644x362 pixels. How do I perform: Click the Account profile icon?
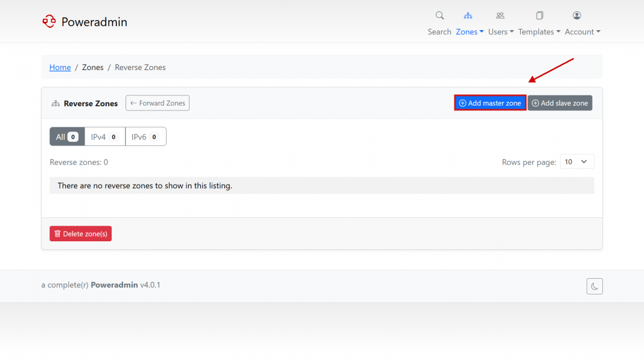coord(577,16)
